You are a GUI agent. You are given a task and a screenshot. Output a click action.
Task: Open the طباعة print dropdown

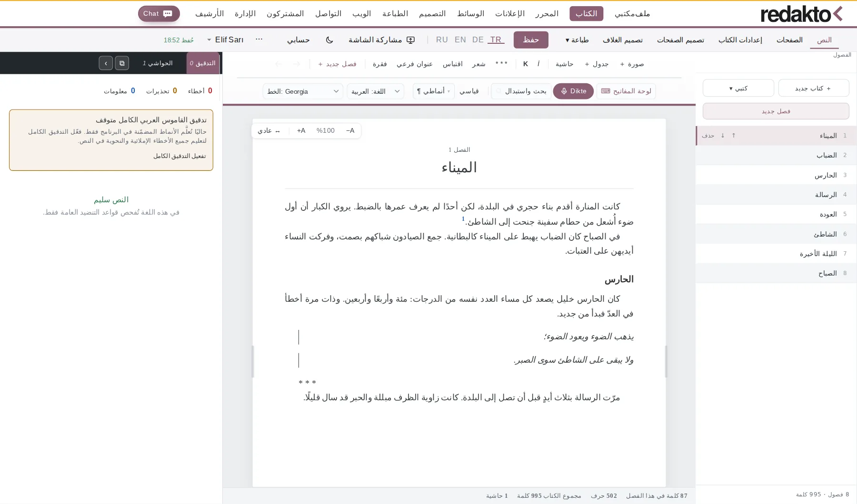click(x=577, y=40)
